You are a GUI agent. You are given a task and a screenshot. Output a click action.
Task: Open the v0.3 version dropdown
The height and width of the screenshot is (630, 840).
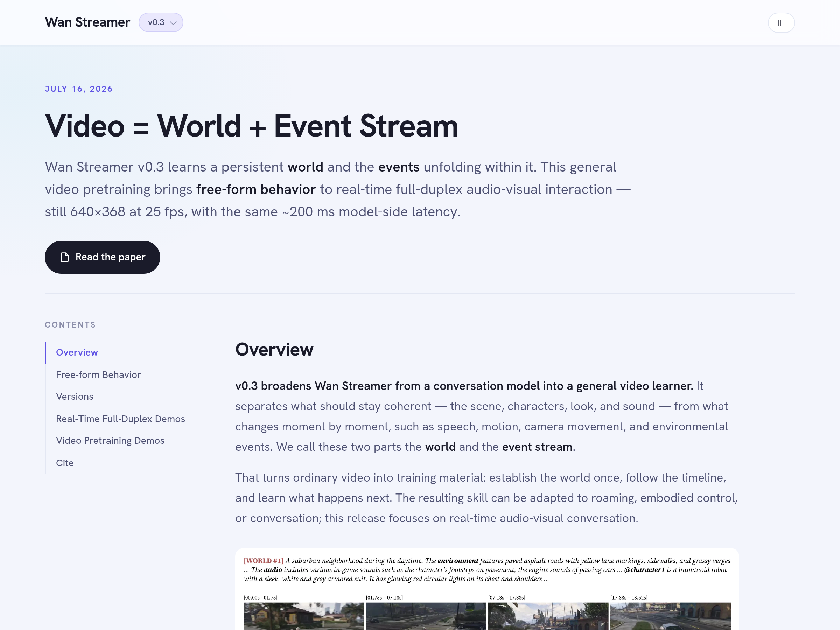161,22
